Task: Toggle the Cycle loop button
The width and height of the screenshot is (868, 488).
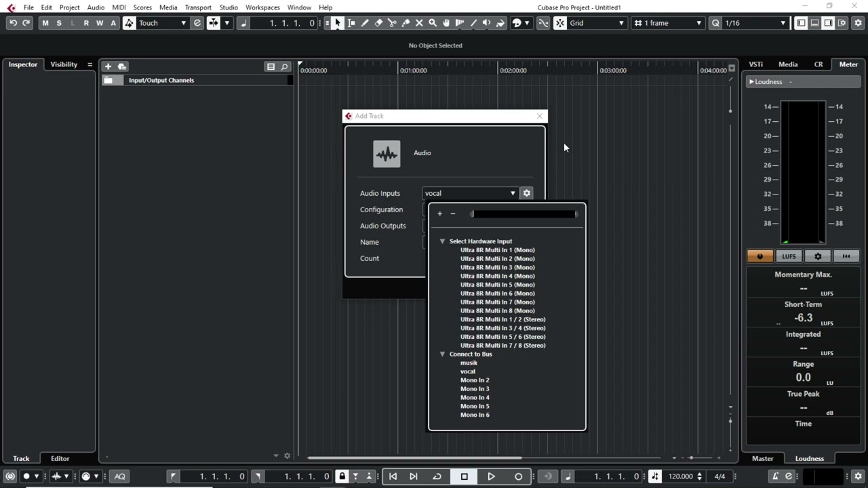Action: (437, 476)
